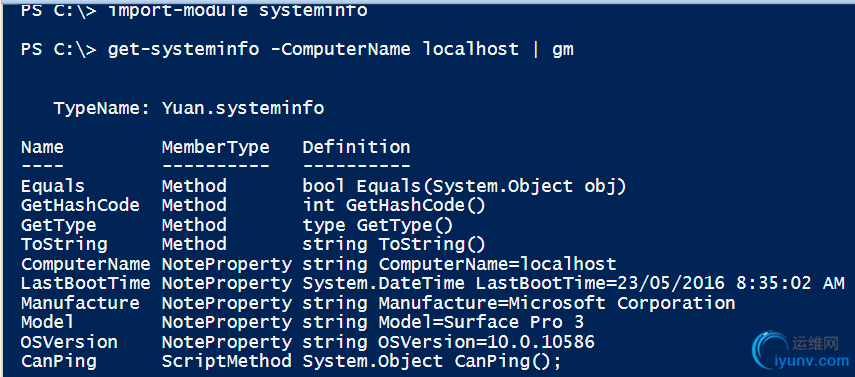Select the 'GetHashCode' member name
The width and height of the screenshot is (855, 377).
click(x=80, y=205)
